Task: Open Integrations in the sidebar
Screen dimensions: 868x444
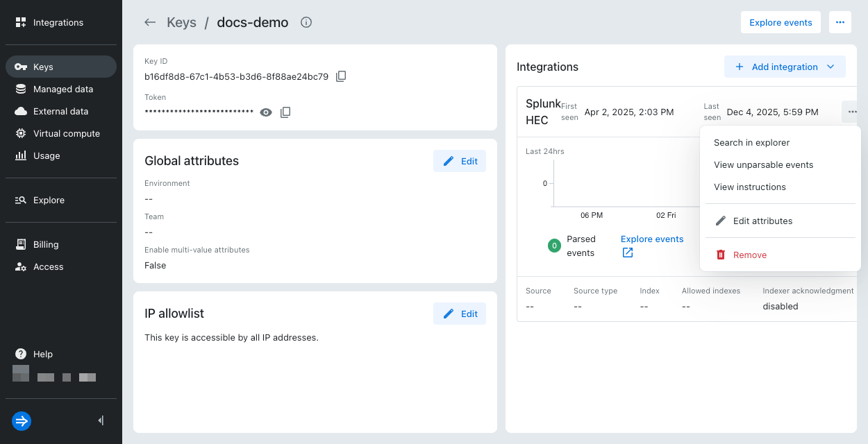Action: click(x=61, y=22)
